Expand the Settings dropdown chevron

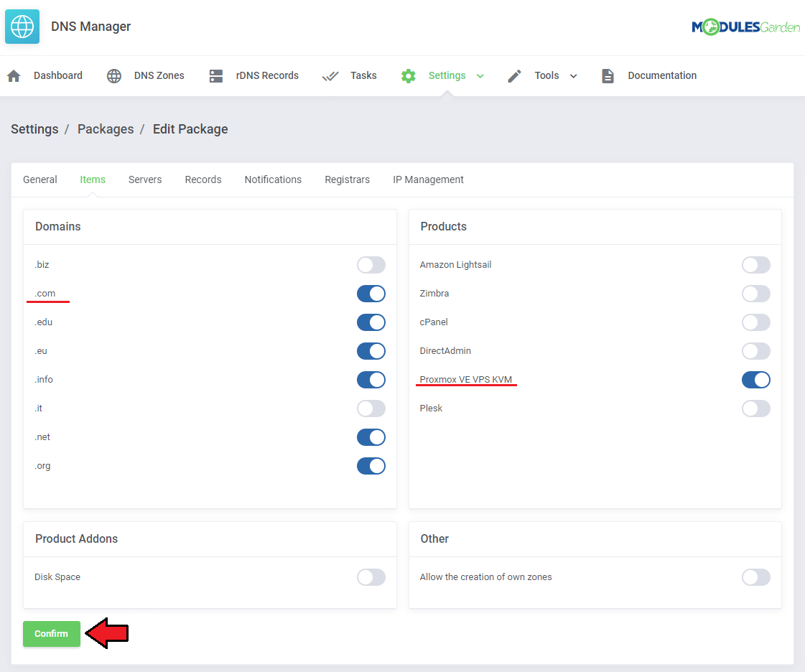(x=480, y=76)
